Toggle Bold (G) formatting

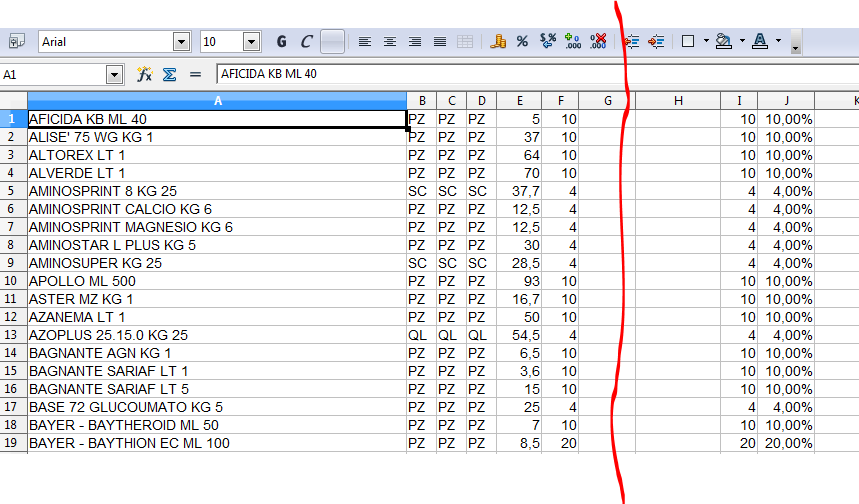point(282,42)
